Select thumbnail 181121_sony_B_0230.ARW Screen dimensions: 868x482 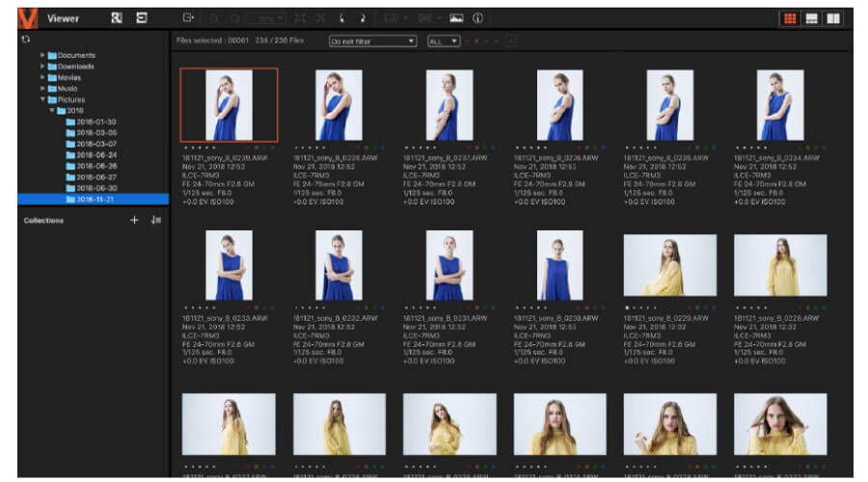(559, 265)
